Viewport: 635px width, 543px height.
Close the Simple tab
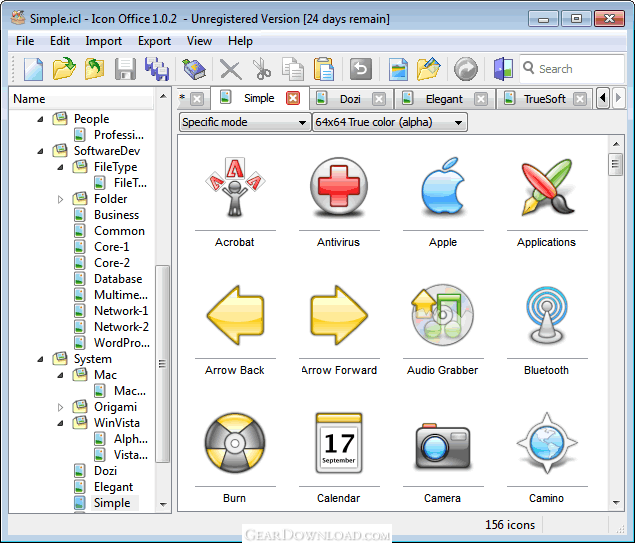293,98
